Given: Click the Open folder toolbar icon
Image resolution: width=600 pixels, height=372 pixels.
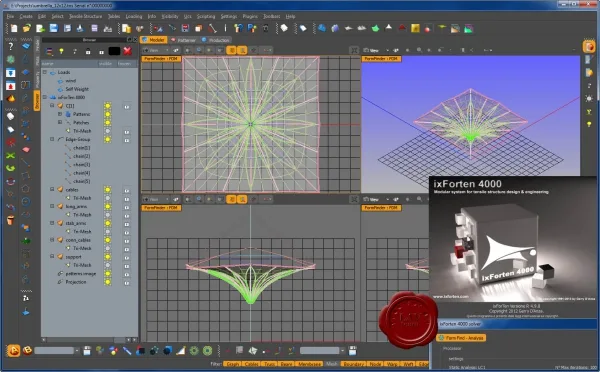Looking at the screenshot, I should click(27, 28).
